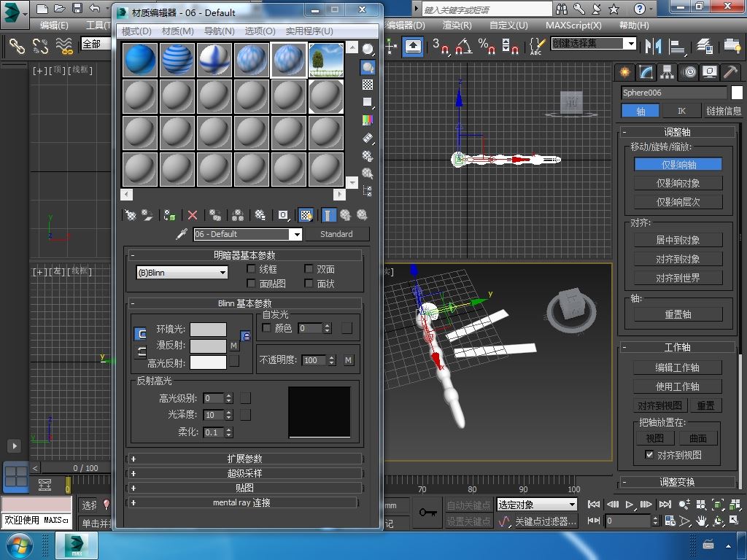The width and height of the screenshot is (747, 560).
Task: Click the Angle Snap toggle icon
Action: coord(463,46)
